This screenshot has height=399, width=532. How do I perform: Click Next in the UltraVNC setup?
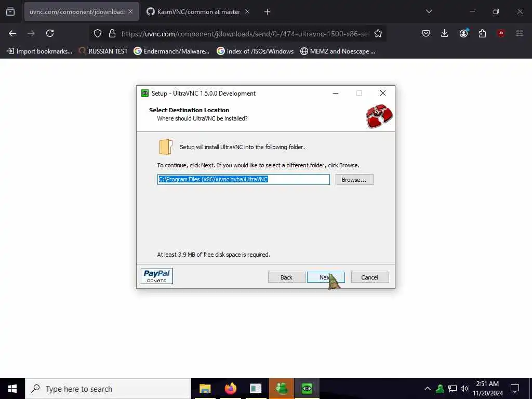(x=326, y=277)
